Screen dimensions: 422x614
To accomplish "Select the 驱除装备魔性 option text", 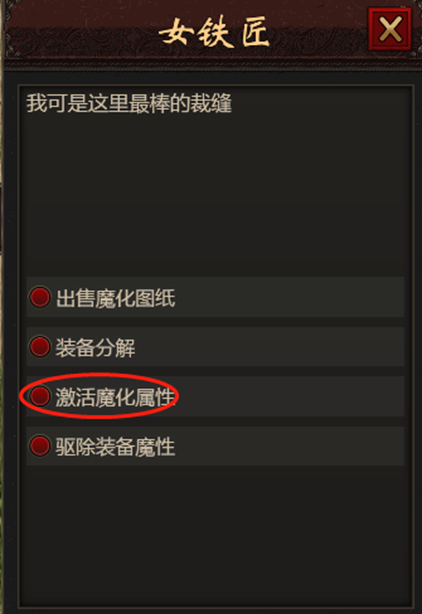I will [x=115, y=447].
